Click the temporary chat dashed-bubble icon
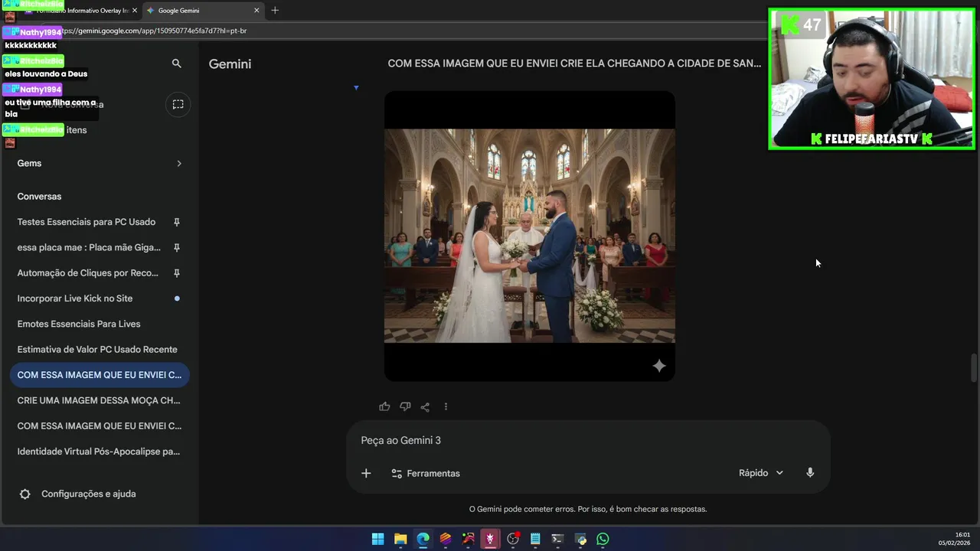980x551 pixels. (x=178, y=104)
